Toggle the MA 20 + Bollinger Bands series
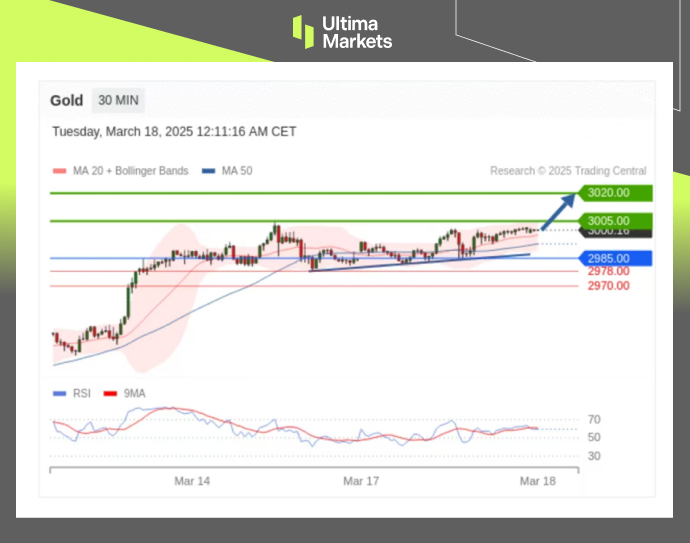 click(130, 171)
